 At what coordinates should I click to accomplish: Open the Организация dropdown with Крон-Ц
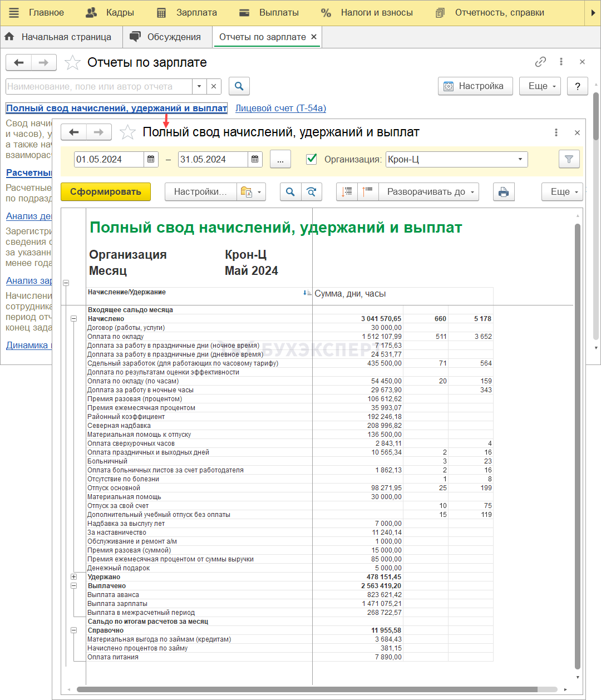[520, 160]
